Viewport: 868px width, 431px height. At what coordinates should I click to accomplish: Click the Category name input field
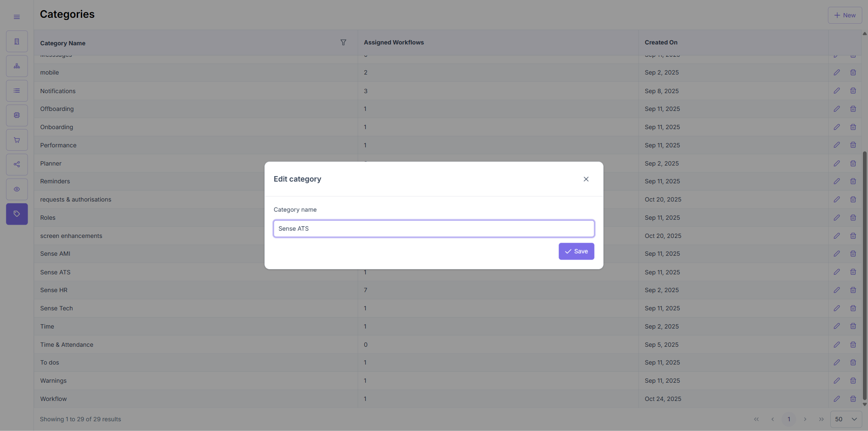click(x=434, y=229)
